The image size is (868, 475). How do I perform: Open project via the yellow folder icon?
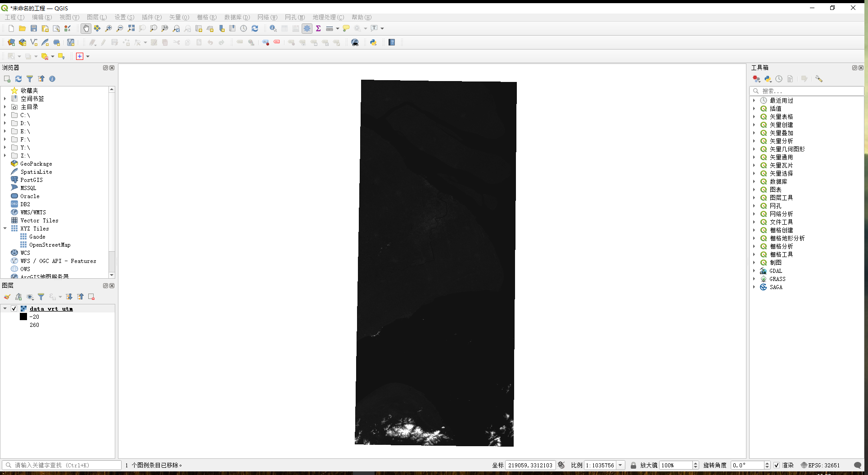click(22, 28)
